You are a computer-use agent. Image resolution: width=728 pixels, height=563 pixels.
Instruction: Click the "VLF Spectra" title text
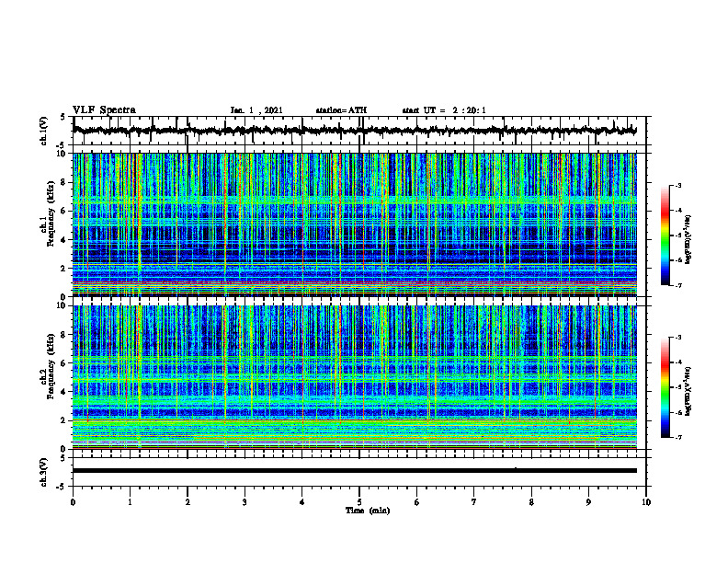click(x=104, y=110)
